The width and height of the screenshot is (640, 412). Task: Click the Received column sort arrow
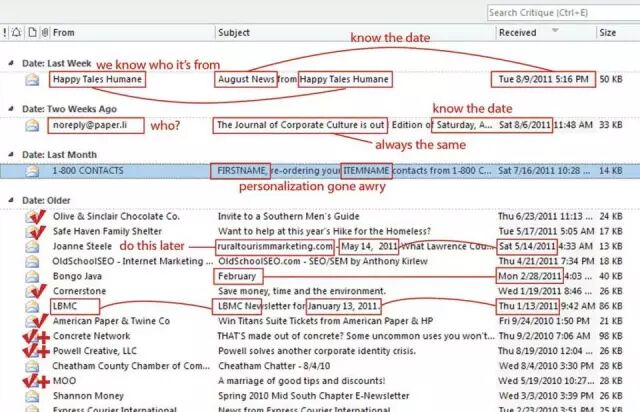(x=555, y=30)
